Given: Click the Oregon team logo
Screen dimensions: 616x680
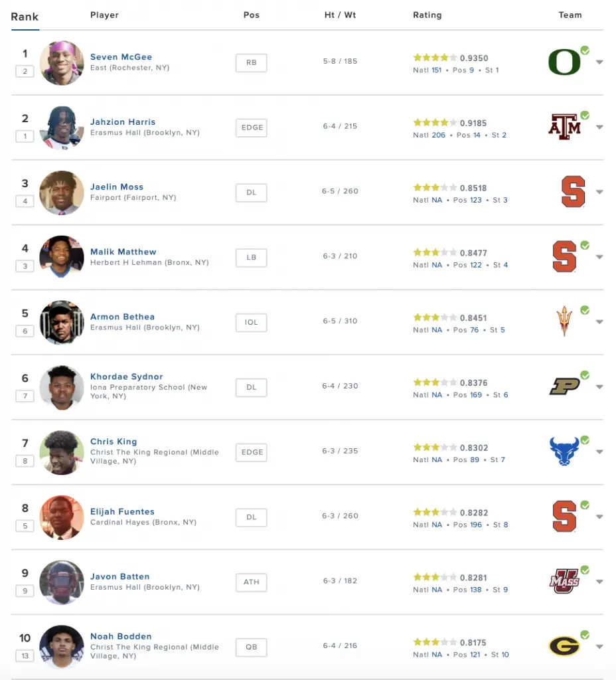Looking at the screenshot, I should [564, 62].
